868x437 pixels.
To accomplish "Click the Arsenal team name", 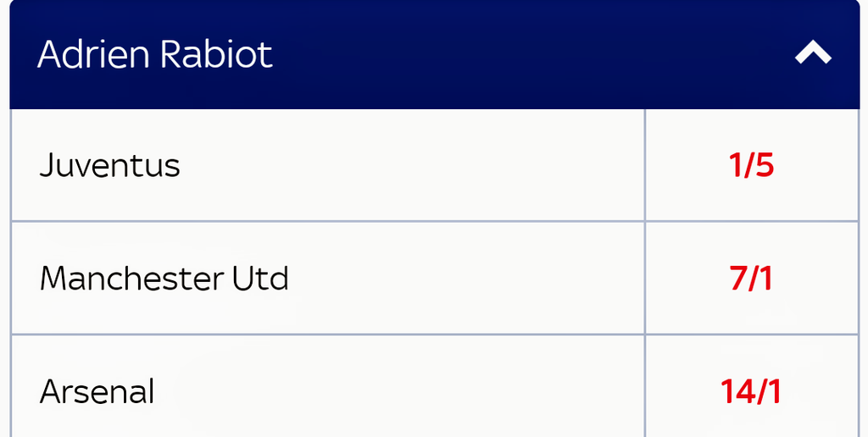I will (x=97, y=392).
